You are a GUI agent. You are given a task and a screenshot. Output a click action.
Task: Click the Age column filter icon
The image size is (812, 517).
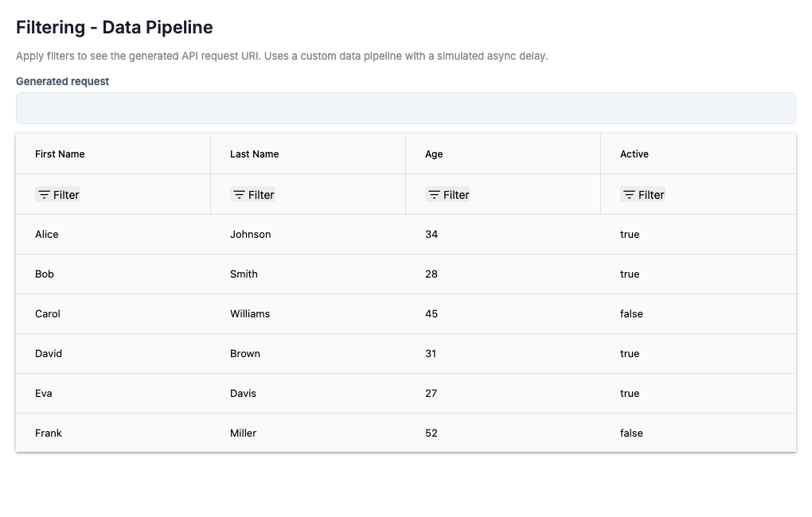coord(435,195)
